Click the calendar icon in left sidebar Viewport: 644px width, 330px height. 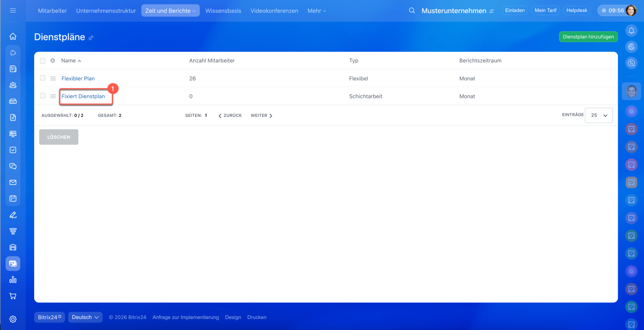click(13, 199)
